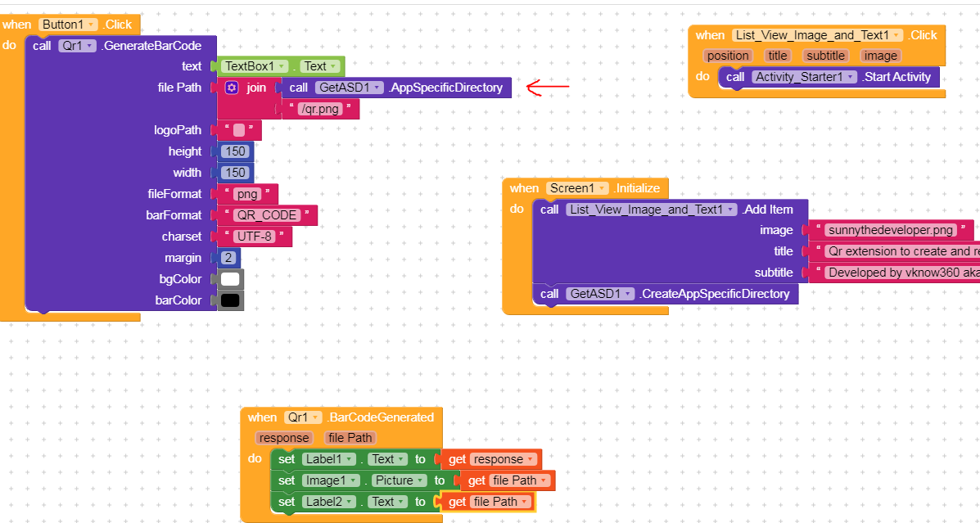The image size is (980, 523).
Task: Click the height value 150 field
Action: pos(236,151)
